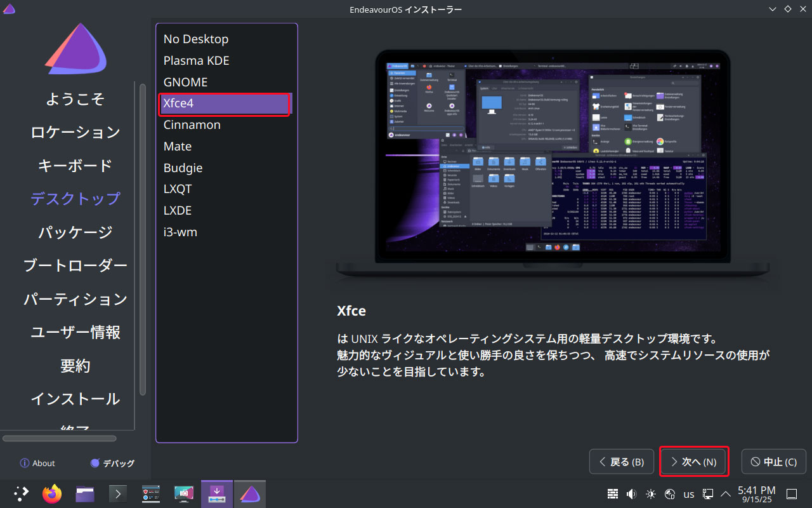Cancel with the 中止 (C) button
812x508 pixels.
point(773,462)
